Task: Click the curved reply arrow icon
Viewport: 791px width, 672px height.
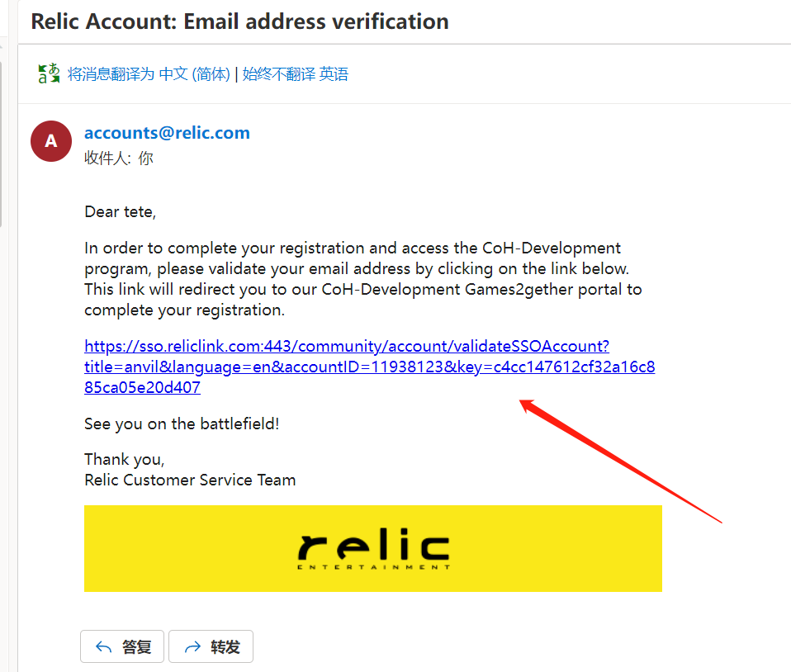Action: (103, 646)
